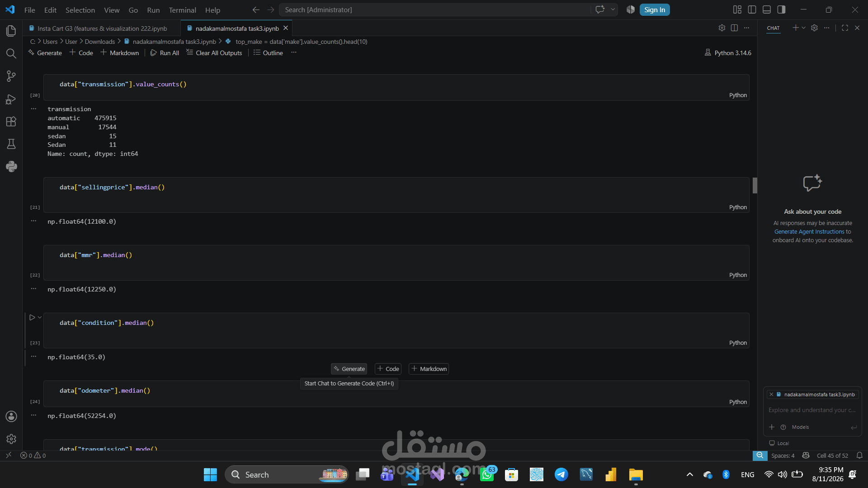The width and height of the screenshot is (868, 488).
Task: Click Clear All Outputs
Action: 214,53
